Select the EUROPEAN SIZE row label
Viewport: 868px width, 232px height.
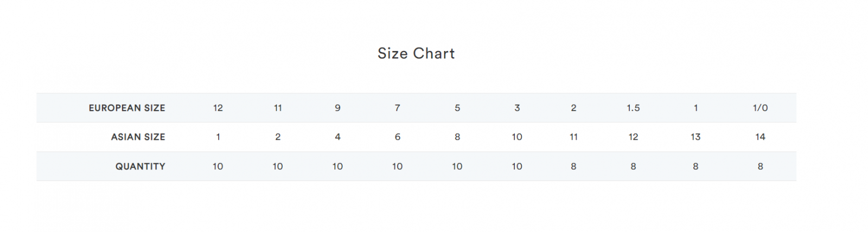click(127, 108)
